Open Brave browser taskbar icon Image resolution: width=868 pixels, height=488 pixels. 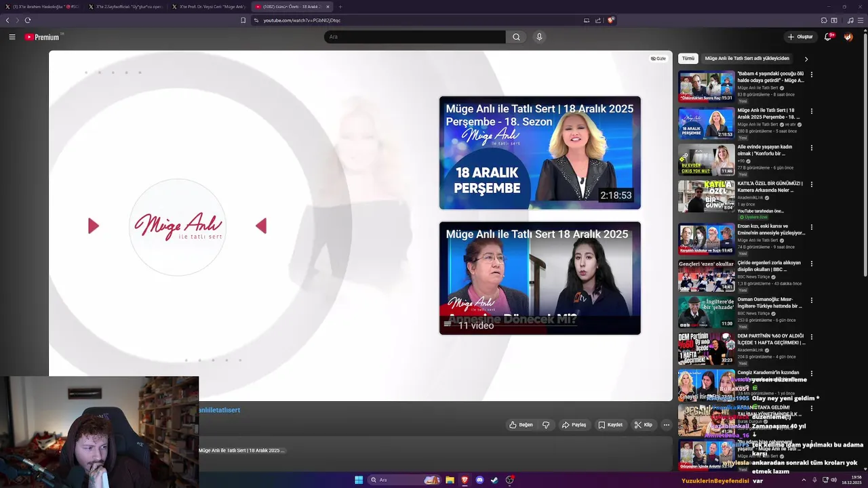pos(465,480)
